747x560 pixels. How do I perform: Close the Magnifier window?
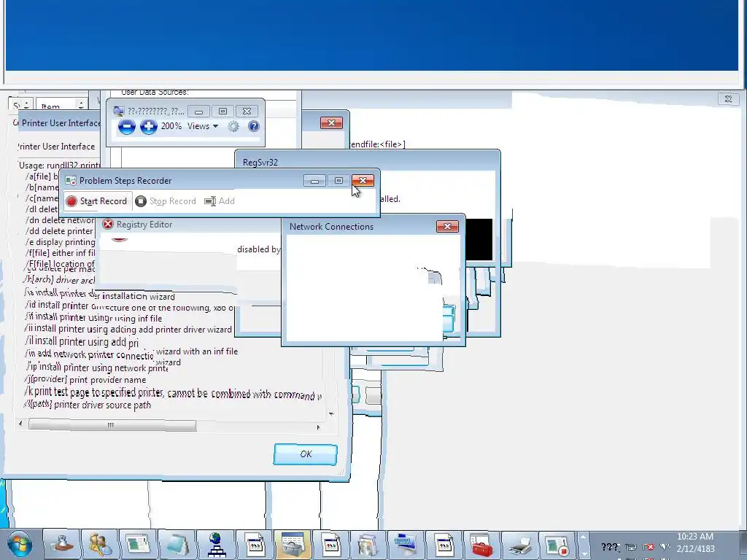click(247, 112)
